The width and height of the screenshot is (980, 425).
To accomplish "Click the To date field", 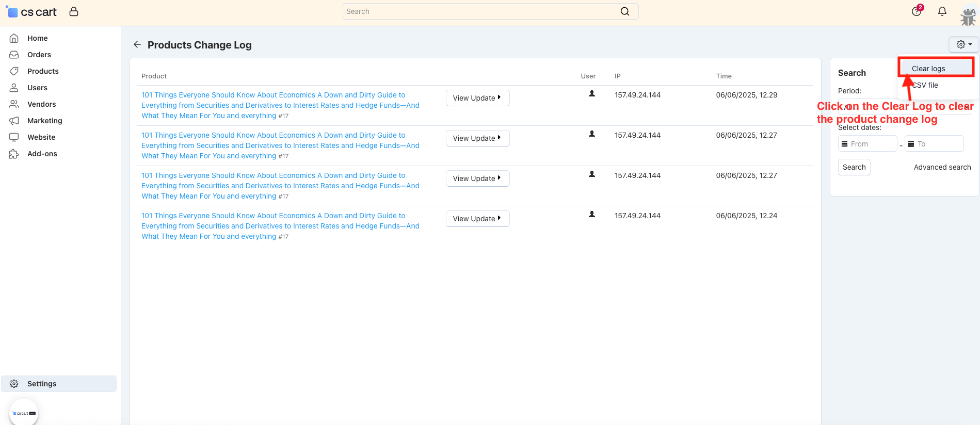I will click(x=934, y=143).
